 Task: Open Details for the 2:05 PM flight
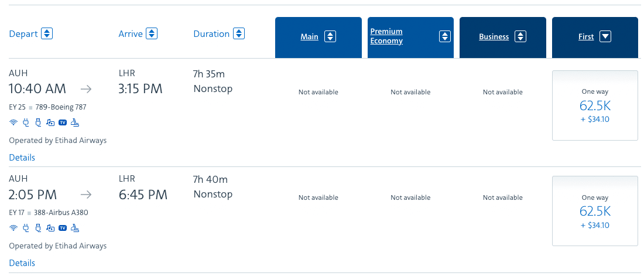click(x=22, y=263)
